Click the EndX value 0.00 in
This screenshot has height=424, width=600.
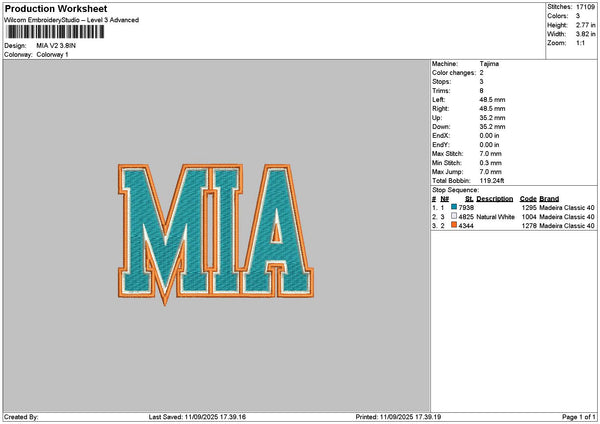click(x=489, y=136)
